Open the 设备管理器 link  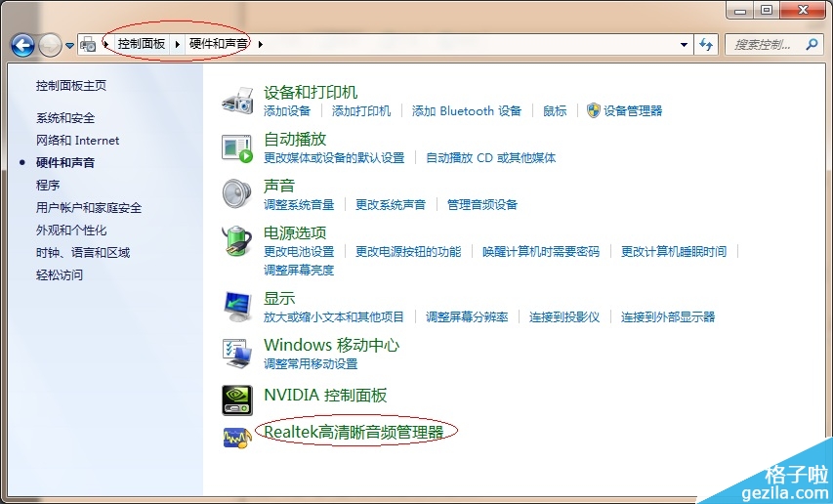click(633, 111)
